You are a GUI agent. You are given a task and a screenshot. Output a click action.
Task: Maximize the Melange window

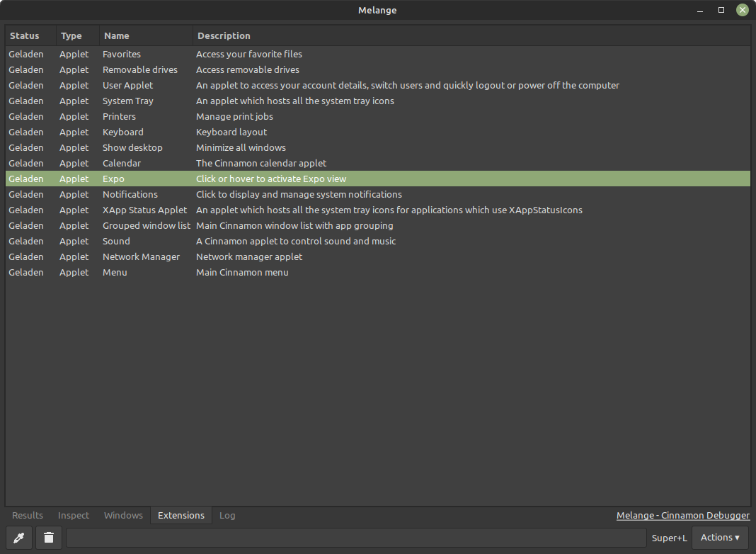coord(721,10)
